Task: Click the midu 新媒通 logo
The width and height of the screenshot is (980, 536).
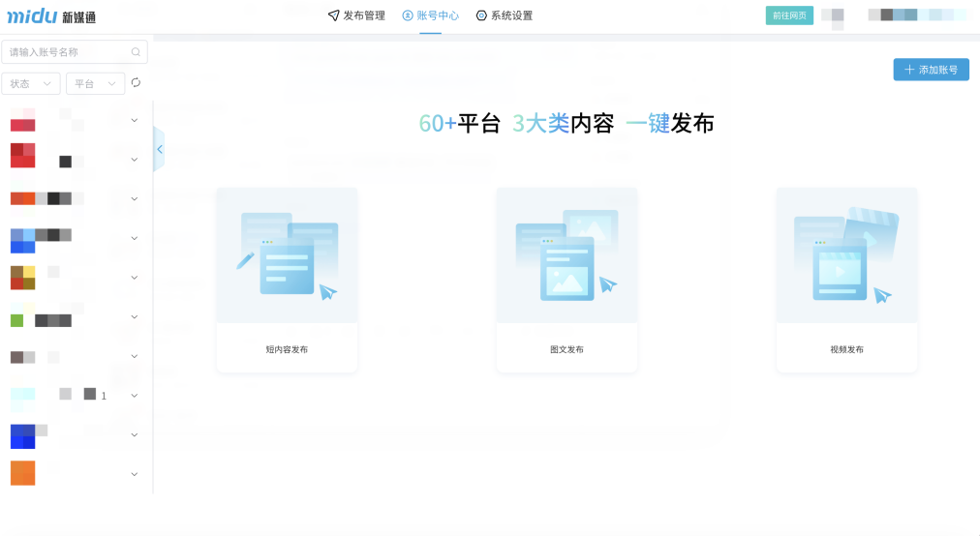Action: [x=51, y=16]
